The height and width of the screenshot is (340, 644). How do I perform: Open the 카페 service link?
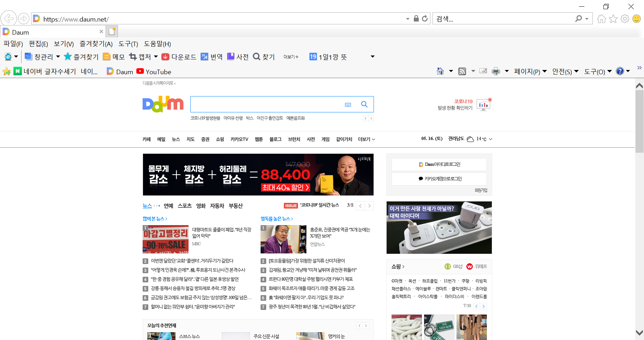147,139
